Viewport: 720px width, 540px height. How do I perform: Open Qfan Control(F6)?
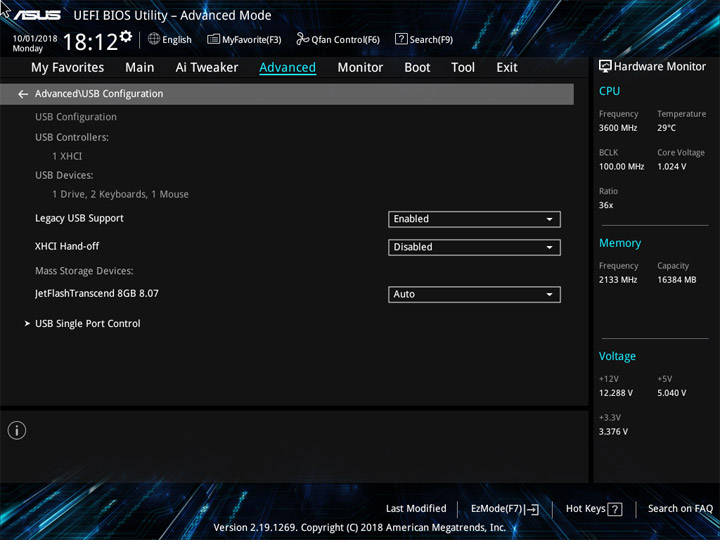pos(338,39)
